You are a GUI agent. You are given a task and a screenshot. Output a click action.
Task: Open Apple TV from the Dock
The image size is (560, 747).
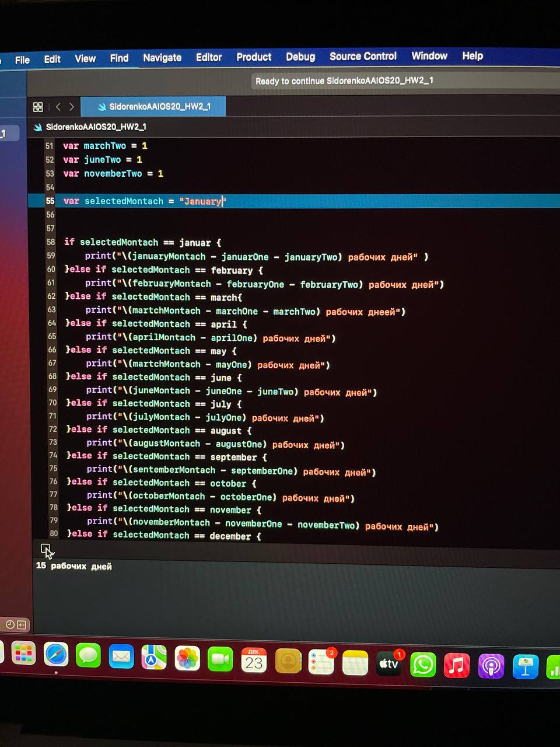(388, 664)
